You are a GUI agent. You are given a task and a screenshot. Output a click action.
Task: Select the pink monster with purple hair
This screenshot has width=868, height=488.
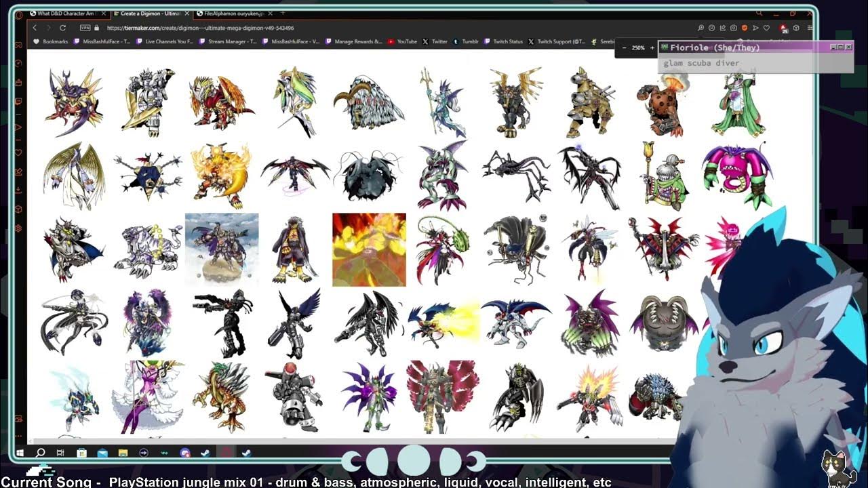[x=737, y=175]
